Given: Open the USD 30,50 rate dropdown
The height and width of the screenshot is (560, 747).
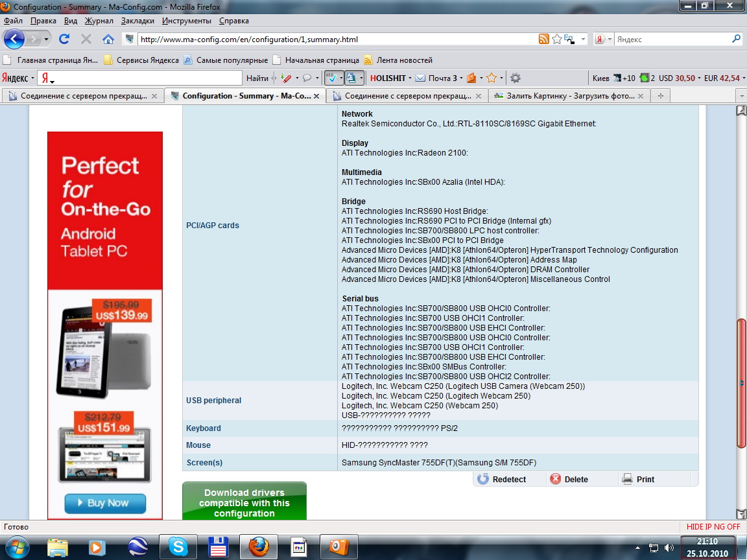Looking at the screenshot, I should tap(680, 78).
